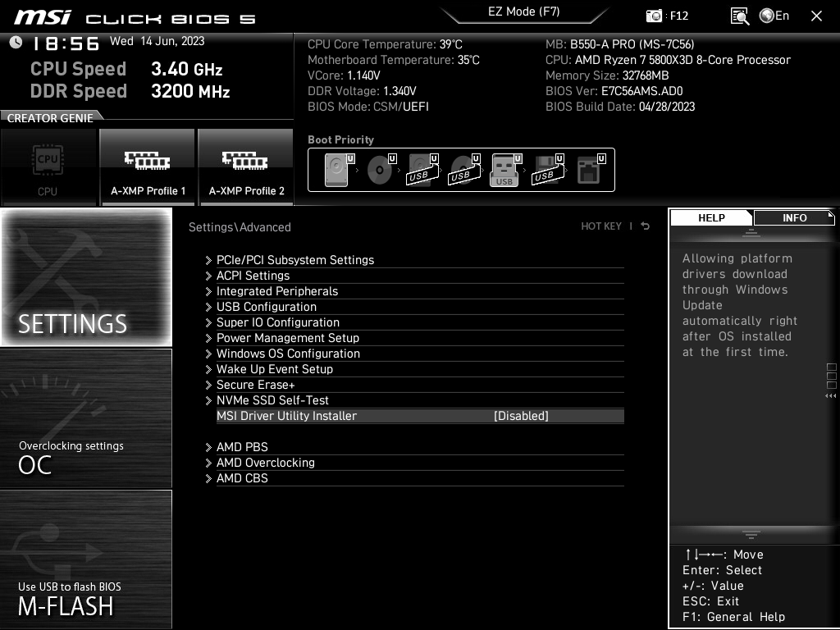Open the OC overclocking settings panel
Viewport: 840px width, 630px height.
point(86,418)
